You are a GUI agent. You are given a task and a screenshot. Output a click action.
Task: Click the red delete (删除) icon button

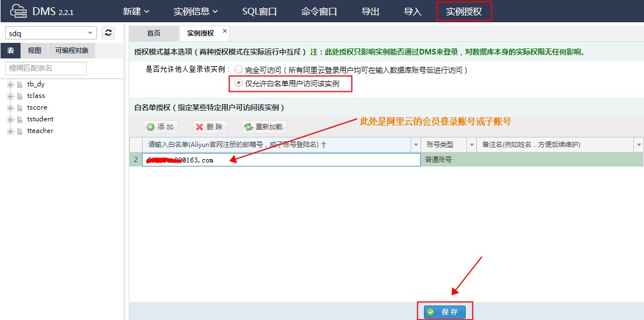[x=199, y=127]
